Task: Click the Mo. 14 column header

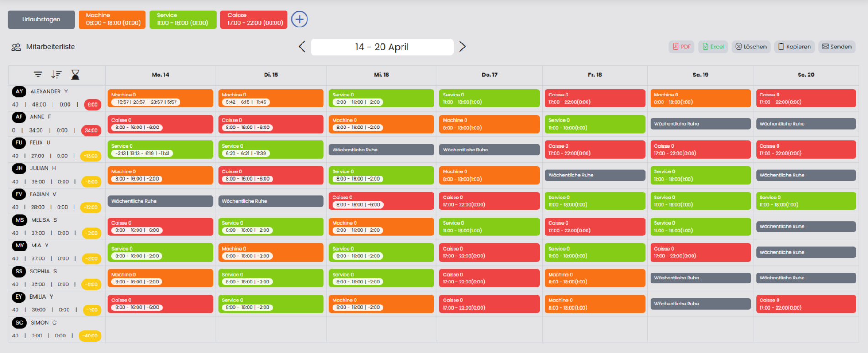Action: pyautogui.click(x=160, y=75)
